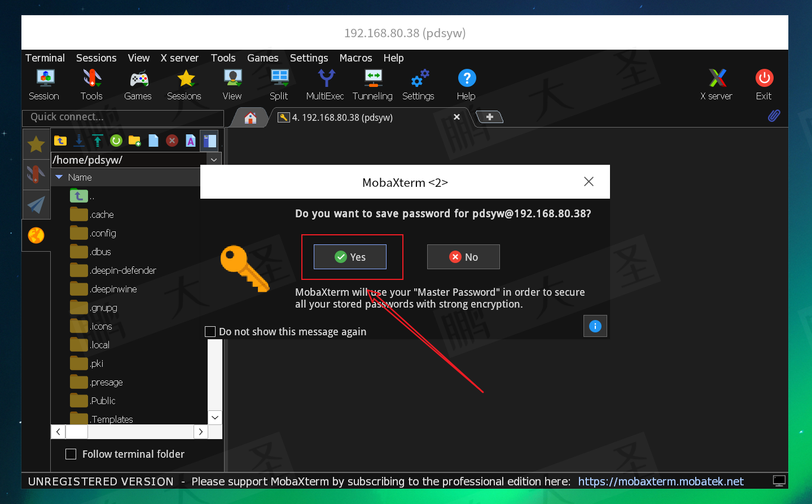This screenshot has width=812, height=504.
Task: Toggle the SFTP panel view icon
Action: pos(210,141)
